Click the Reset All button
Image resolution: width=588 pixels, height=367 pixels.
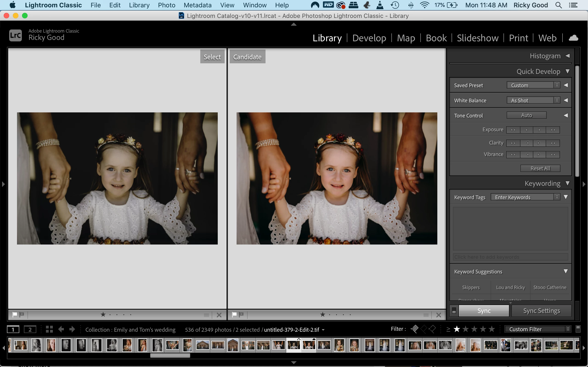(540, 168)
